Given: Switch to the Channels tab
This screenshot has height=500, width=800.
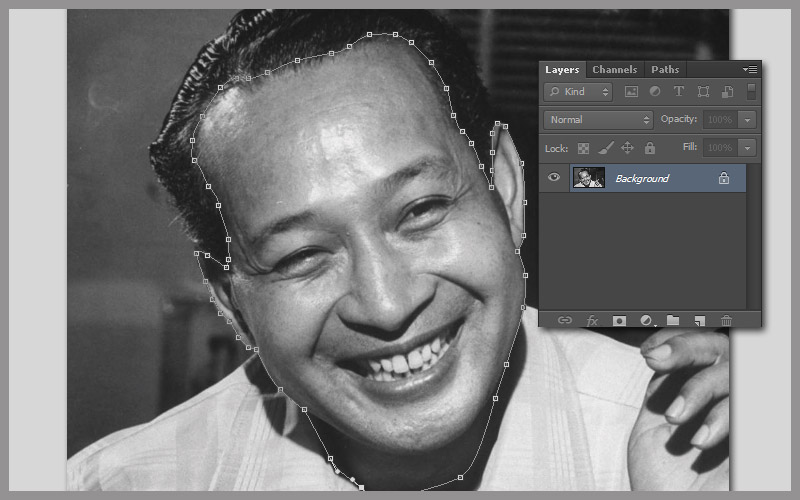Looking at the screenshot, I should click(x=614, y=69).
